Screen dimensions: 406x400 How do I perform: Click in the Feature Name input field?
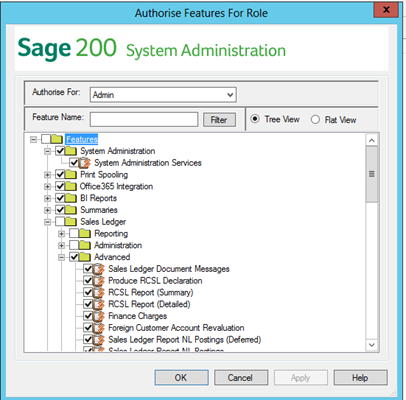[x=144, y=119]
